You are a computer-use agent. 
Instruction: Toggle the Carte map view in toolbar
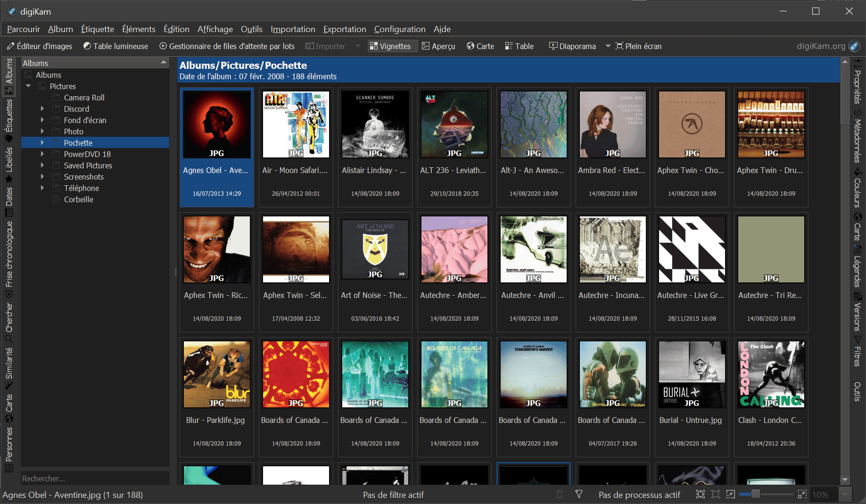click(480, 46)
